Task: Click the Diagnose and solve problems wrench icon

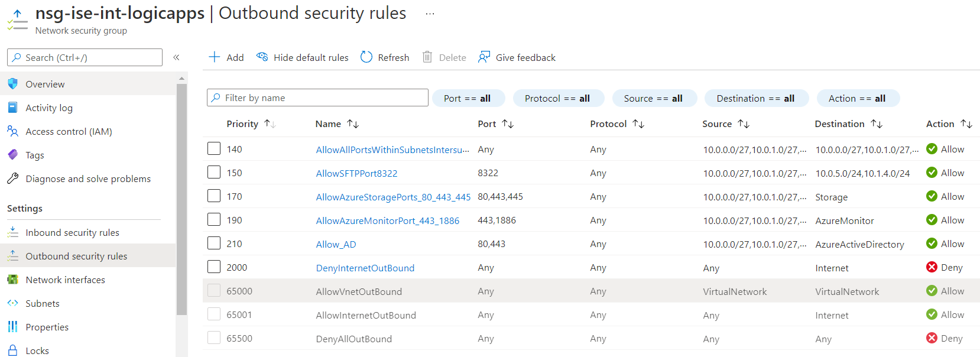Action: 12,178
